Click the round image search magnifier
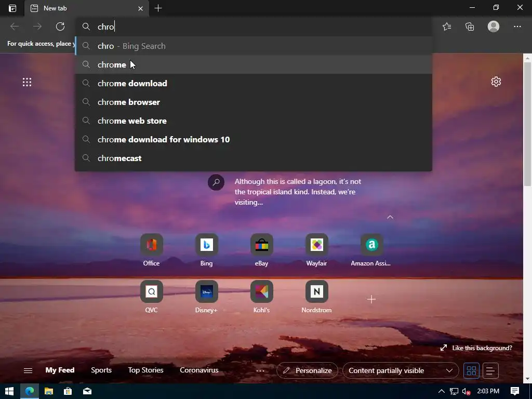532x399 pixels. tap(216, 182)
